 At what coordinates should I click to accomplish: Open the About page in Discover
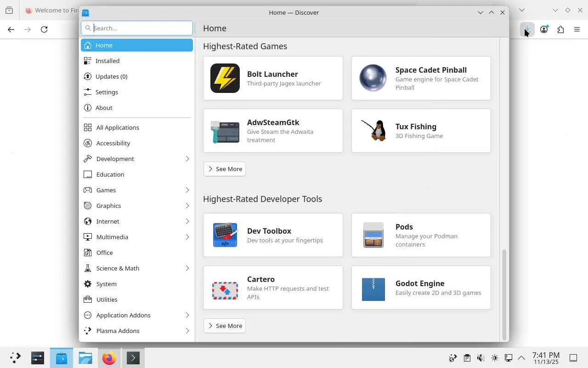click(x=137, y=108)
